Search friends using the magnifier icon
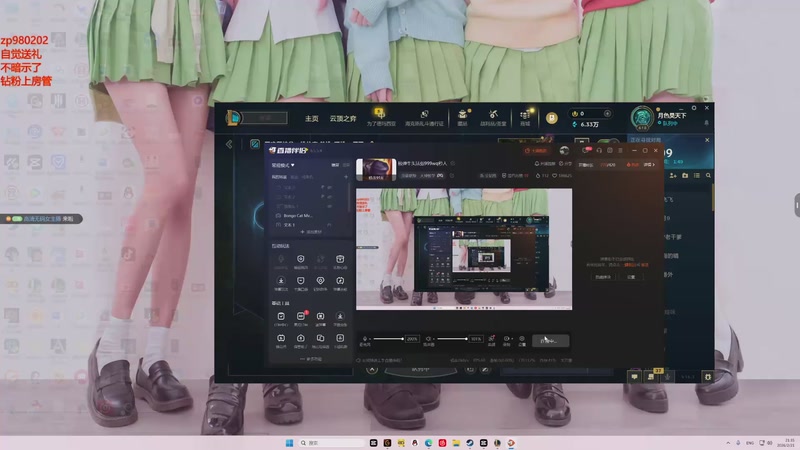Image resolution: width=800 pixels, height=450 pixels. 708,176
